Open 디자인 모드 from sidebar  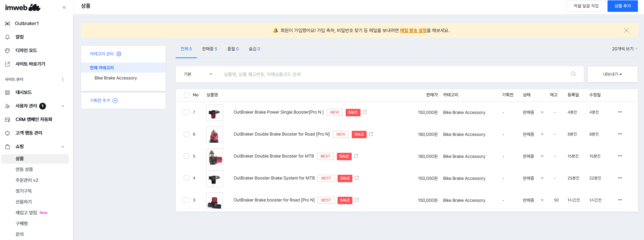pos(26,50)
